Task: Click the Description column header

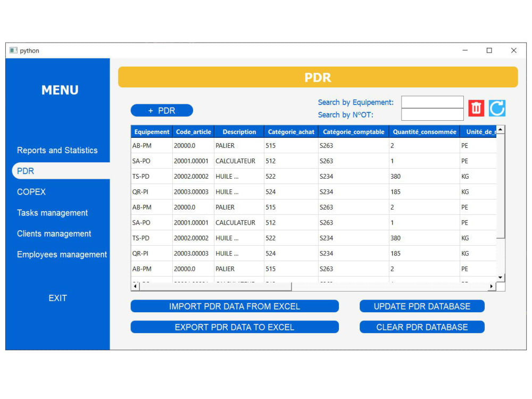Action: coord(239,131)
